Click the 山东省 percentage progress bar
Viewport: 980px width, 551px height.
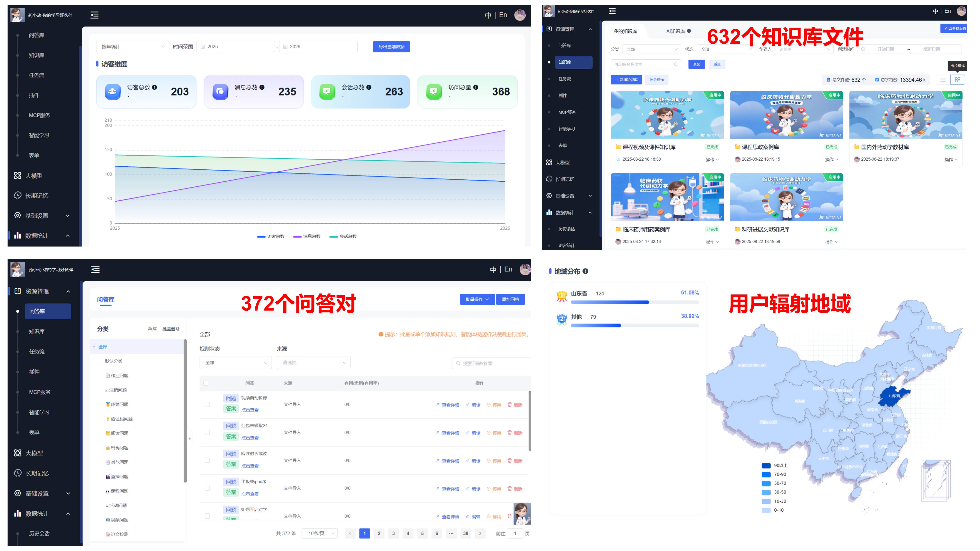coord(635,302)
